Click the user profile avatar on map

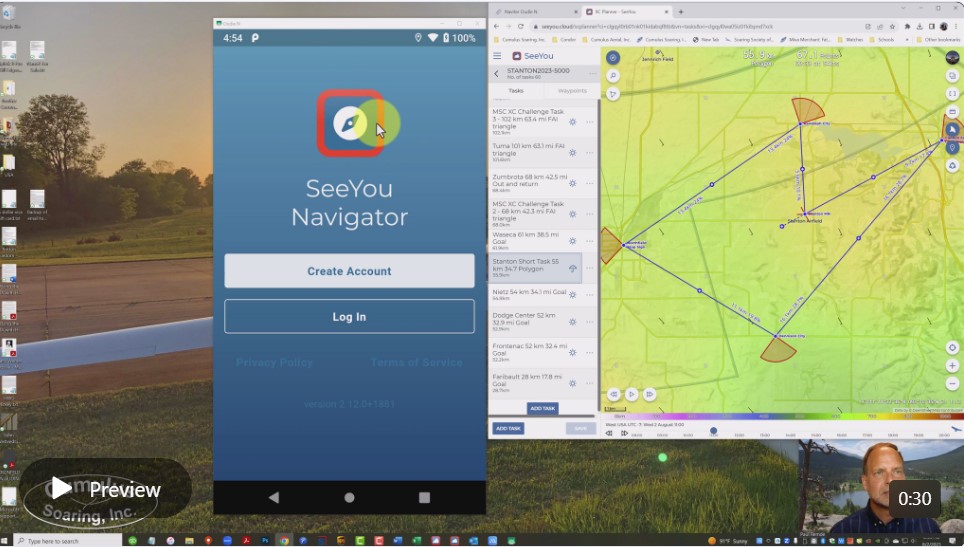pos(952,58)
